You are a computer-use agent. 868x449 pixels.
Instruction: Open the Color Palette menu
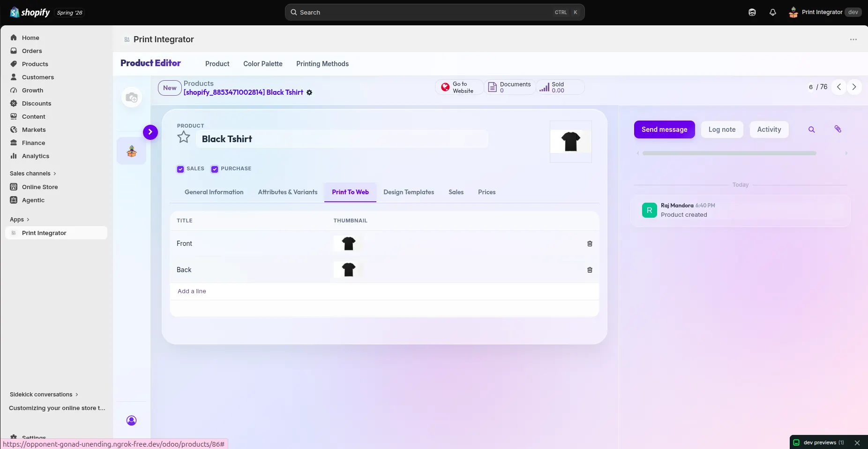(x=263, y=64)
